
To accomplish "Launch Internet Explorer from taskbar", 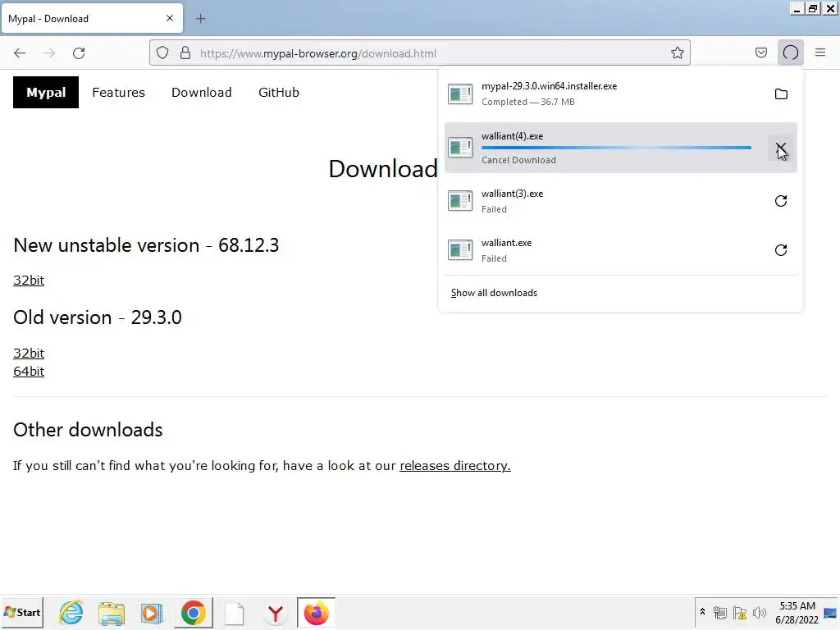I will (x=71, y=612).
